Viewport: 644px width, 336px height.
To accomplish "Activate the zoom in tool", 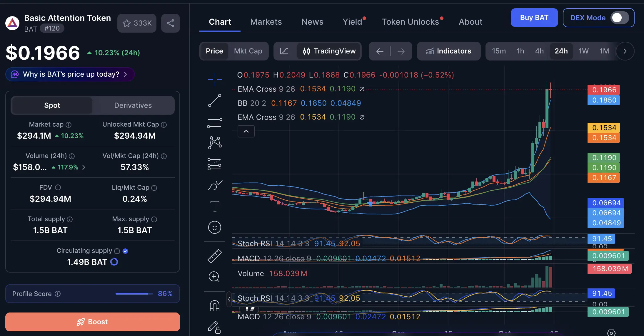I will [x=214, y=277].
